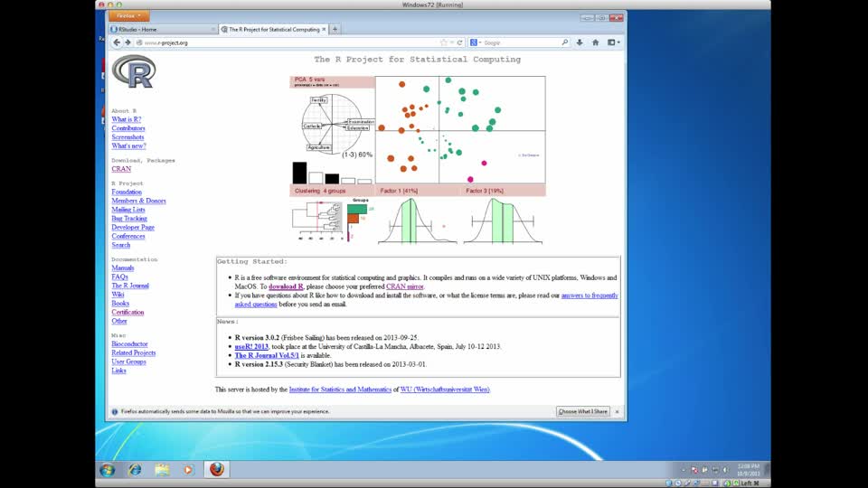Open Institute for Statistics and Mathematics link
The image size is (868, 488).
tap(340, 389)
